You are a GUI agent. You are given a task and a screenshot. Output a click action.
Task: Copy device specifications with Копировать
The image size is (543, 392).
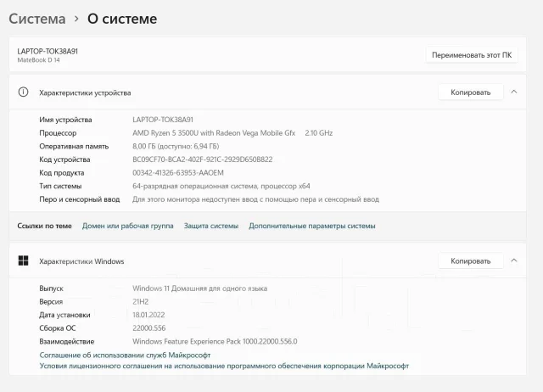tap(471, 92)
